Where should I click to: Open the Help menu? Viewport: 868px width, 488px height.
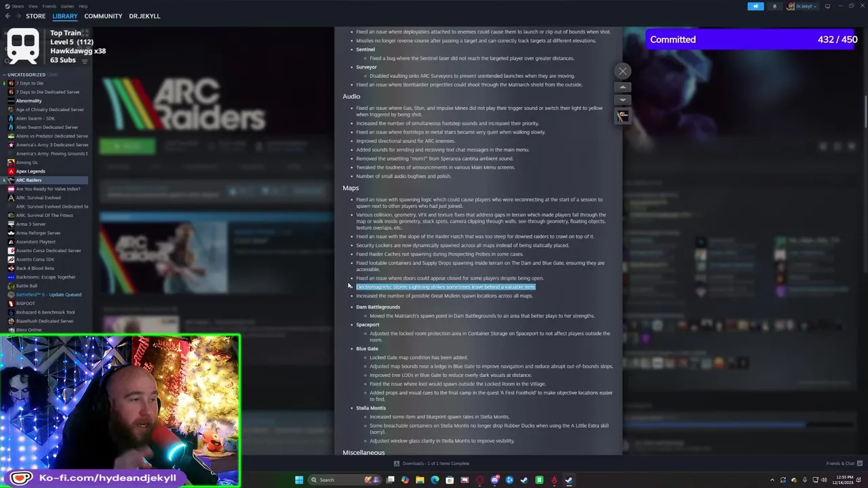83,6
